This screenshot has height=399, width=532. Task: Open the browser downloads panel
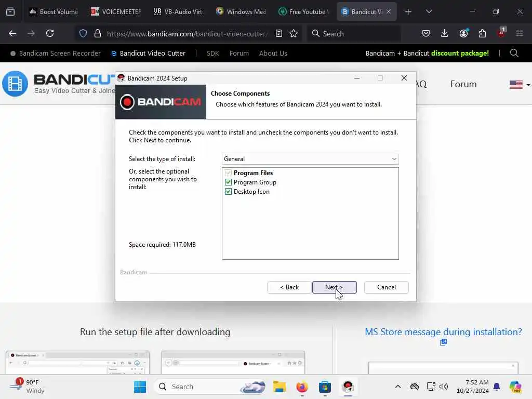(x=445, y=33)
